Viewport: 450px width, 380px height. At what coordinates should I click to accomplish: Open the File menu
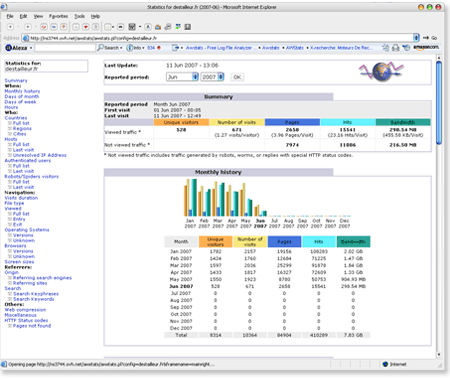[10, 16]
